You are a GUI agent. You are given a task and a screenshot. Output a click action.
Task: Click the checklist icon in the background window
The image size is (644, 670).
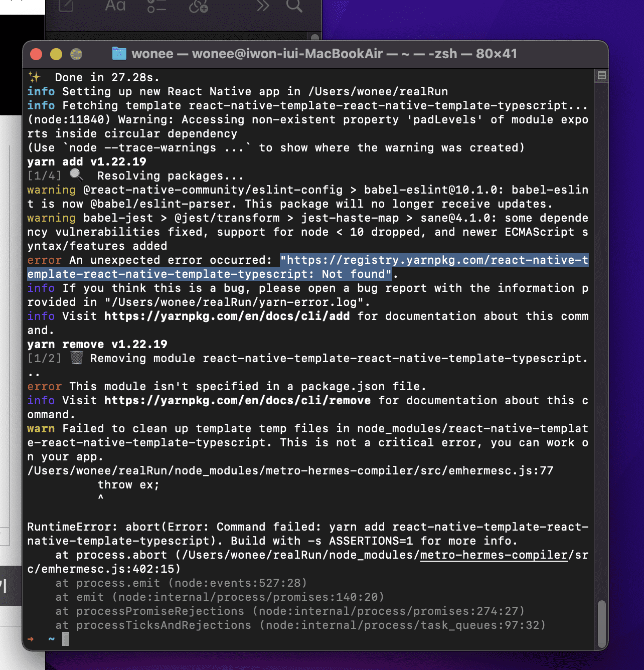click(156, 6)
